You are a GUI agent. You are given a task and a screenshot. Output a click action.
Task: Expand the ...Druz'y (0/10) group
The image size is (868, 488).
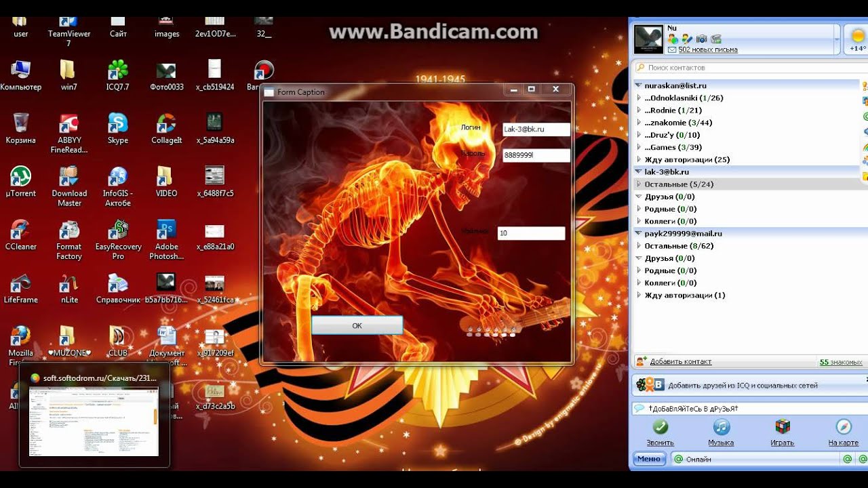coord(639,135)
